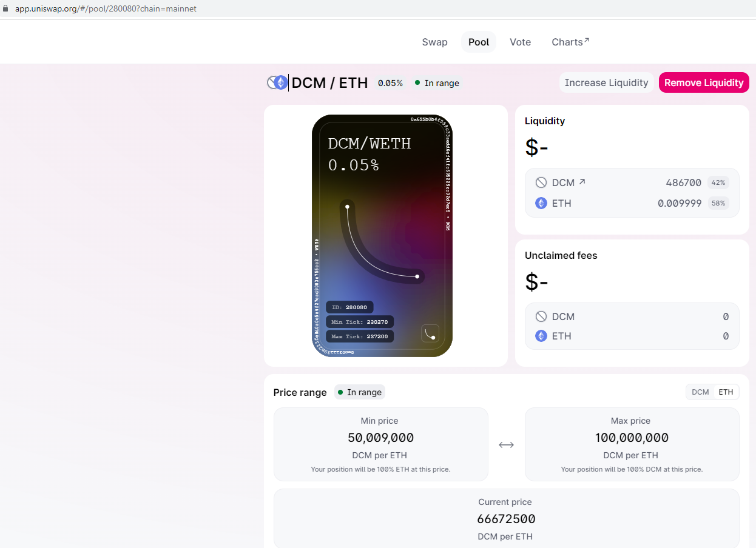Click the In range badge in Price range
The height and width of the screenshot is (548, 756).
(x=360, y=392)
